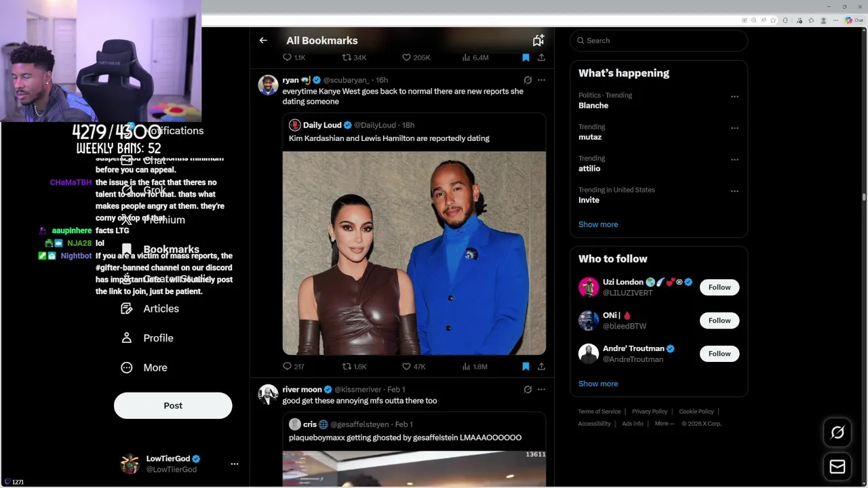The height and width of the screenshot is (488, 868).
Task: Open the attilio trending topic
Action: point(589,169)
